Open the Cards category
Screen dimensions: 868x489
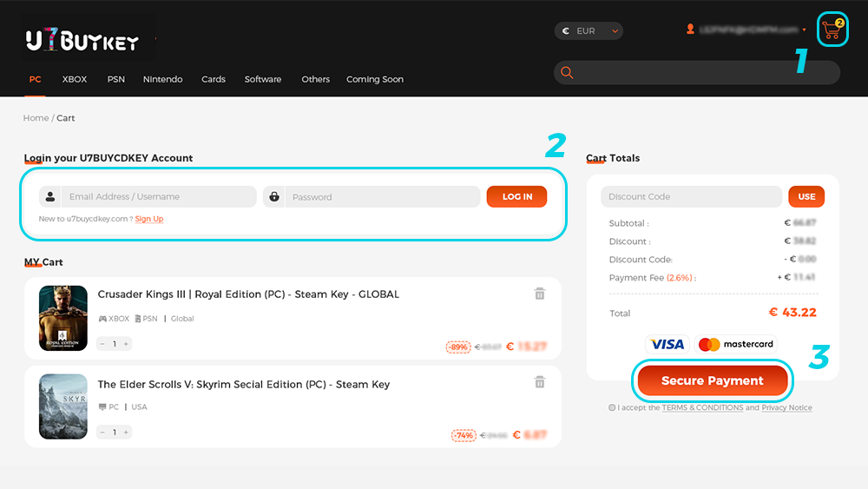pyautogui.click(x=214, y=79)
